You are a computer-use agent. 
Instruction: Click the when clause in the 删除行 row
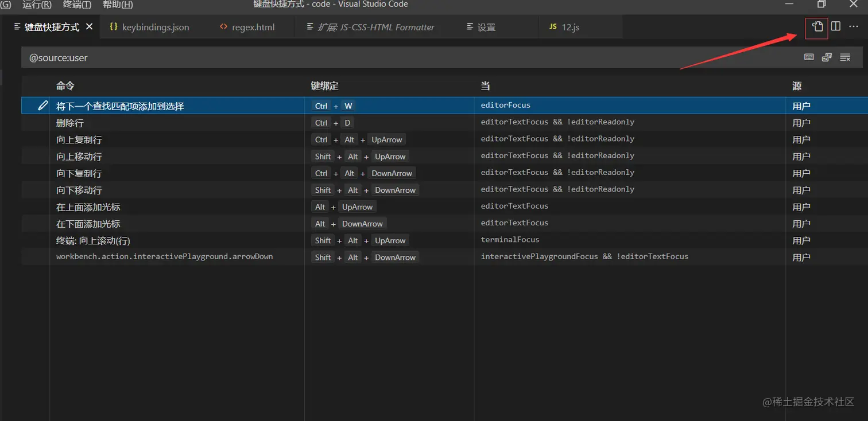coord(557,122)
